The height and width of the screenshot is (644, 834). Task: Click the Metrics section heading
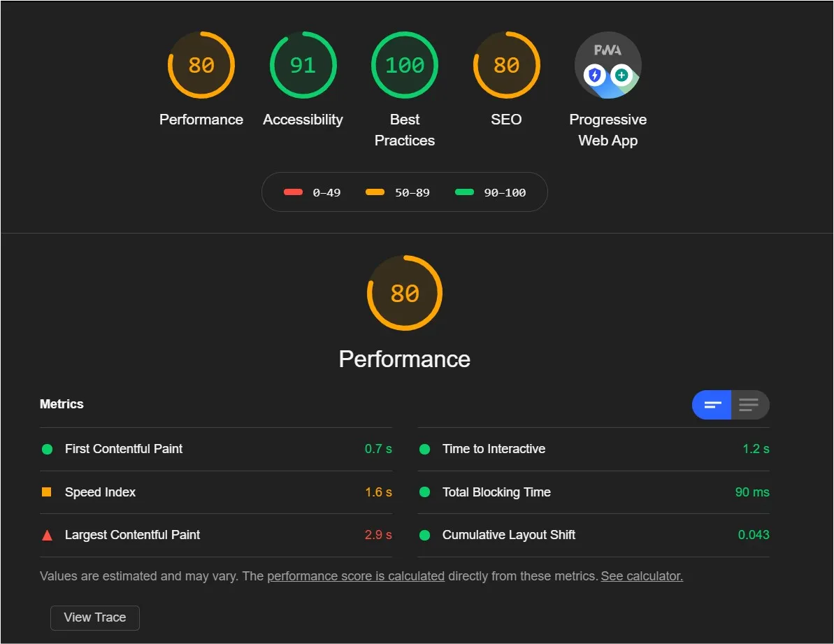click(x=62, y=404)
